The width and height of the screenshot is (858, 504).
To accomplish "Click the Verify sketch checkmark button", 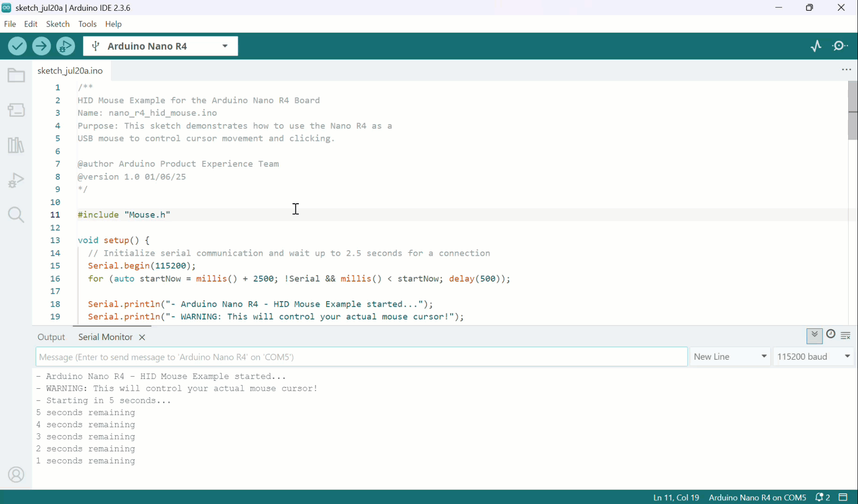I will coord(17,46).
